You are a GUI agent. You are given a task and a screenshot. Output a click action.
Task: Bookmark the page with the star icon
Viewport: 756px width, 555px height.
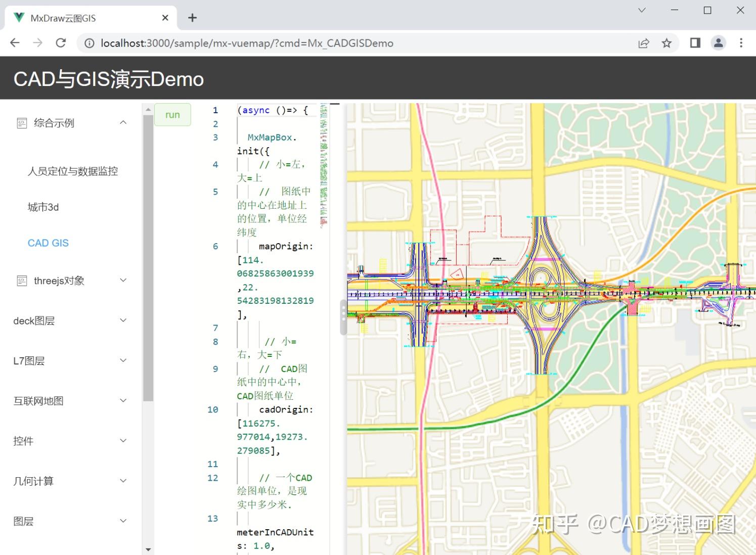666,43
